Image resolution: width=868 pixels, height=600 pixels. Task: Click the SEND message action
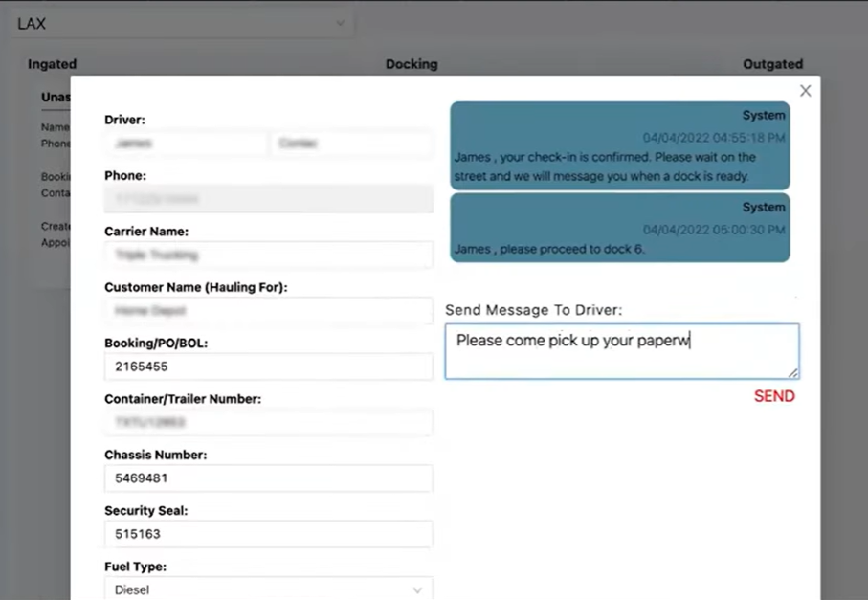pos(773,395)
